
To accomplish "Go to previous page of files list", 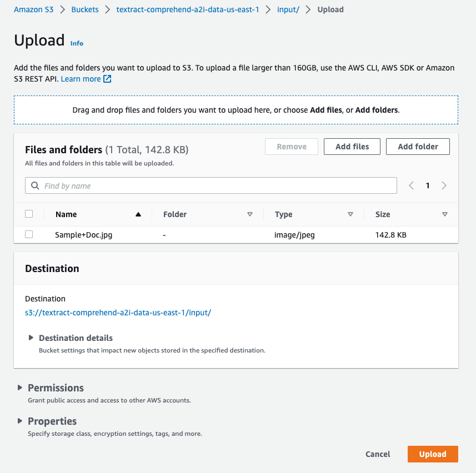I will click(x=412, y=186).
